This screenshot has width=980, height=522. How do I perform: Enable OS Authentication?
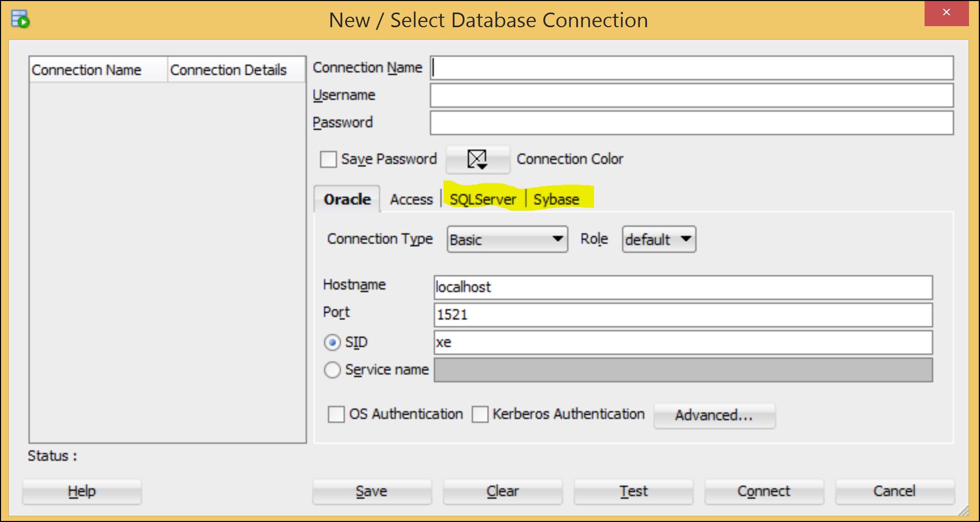pos(336,414)
